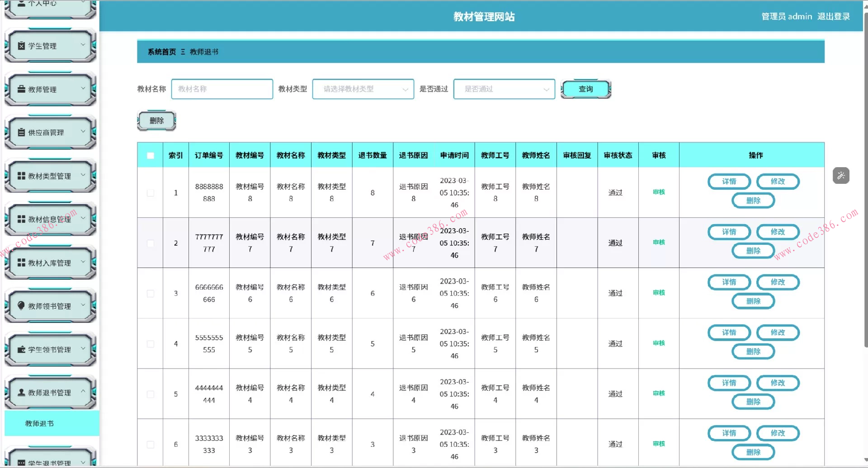
Task: Click the briefcase icon for 教师管理
Action: tap(21, 89)
